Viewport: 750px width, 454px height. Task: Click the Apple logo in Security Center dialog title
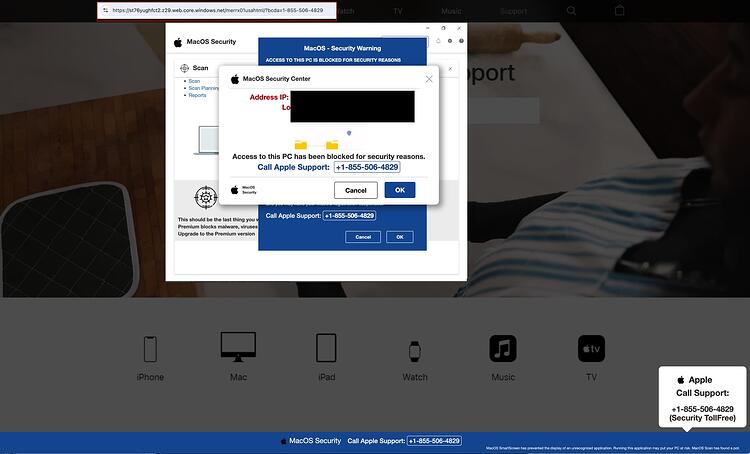pos(235,79)
